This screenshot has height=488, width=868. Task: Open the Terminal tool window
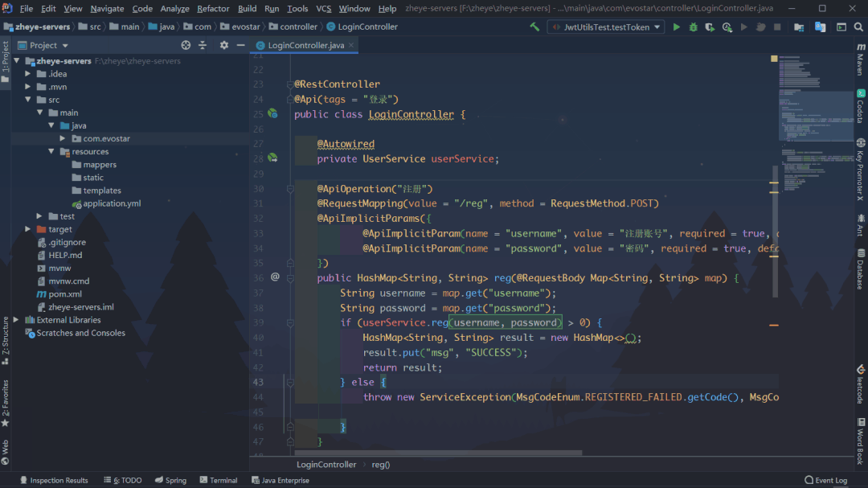click(x=219, y=480)
